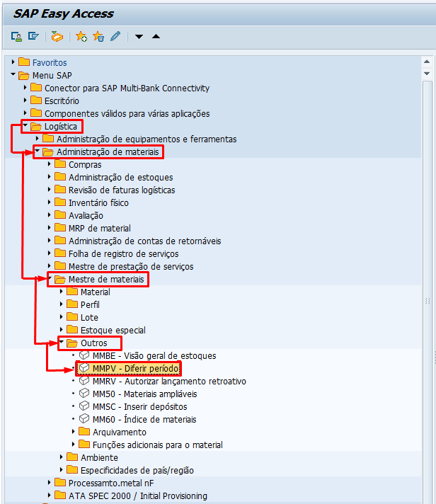Click the User Menu toolbar icon
The image size is (436, 504).
pyautogui.click(x=16, y=36)
